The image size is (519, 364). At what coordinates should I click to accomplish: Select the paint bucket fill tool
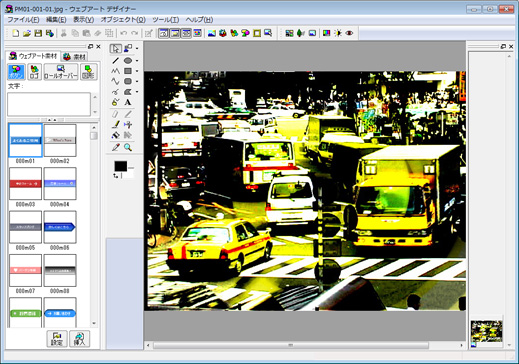point(115,135)
